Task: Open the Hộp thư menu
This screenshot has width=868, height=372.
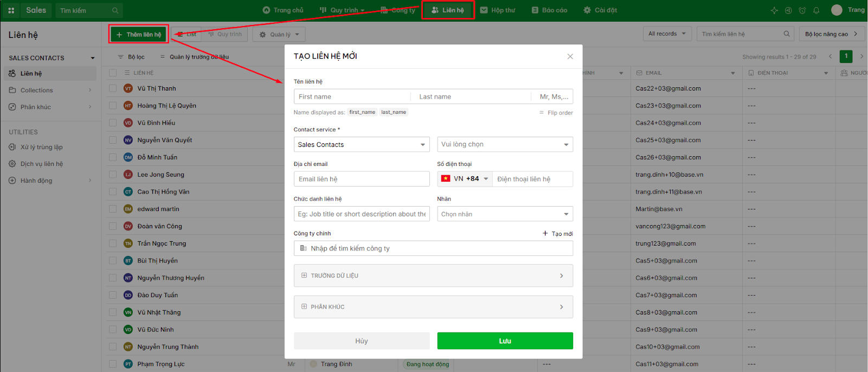Action: coord(498,10)
